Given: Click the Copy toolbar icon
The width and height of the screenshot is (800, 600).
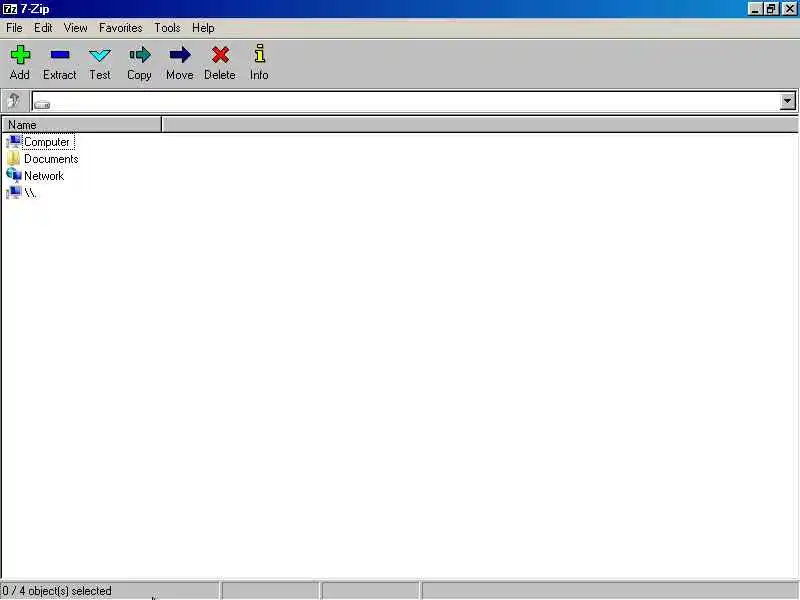Looking at the screenshot, I should click(140, 55).
